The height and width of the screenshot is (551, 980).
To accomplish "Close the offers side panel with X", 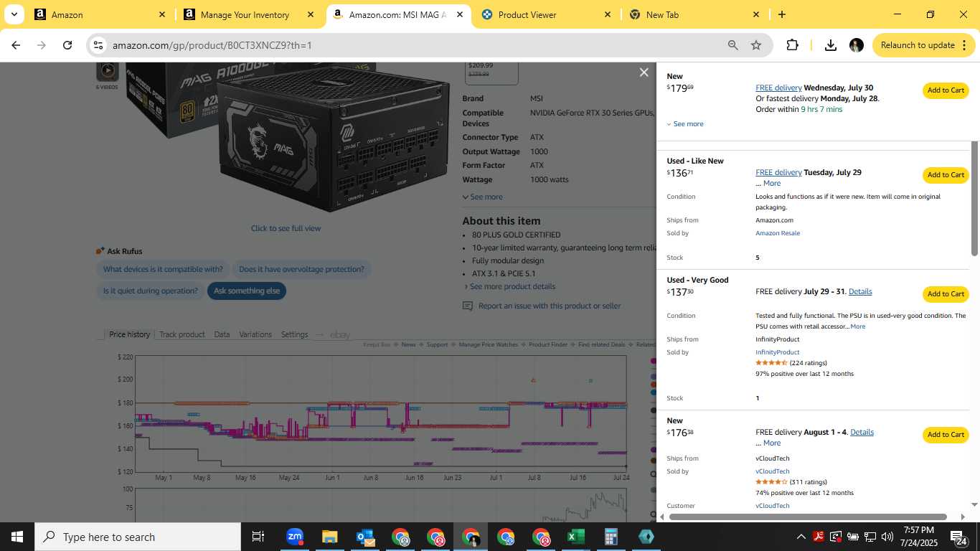I will (644, 72).
